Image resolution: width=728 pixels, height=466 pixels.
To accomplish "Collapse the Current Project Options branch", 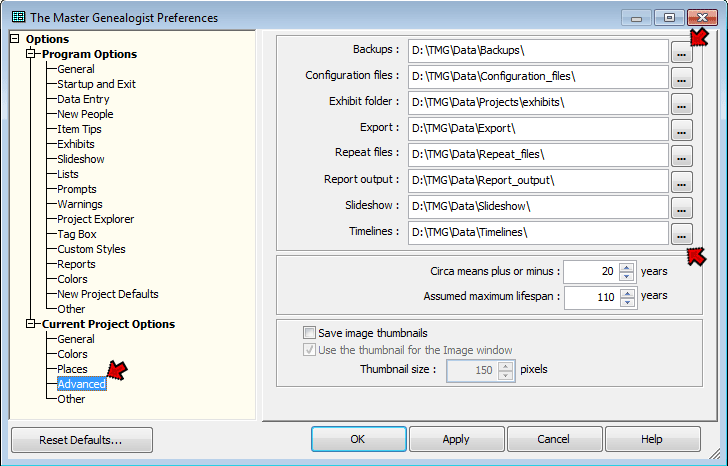I will point(31,324).
